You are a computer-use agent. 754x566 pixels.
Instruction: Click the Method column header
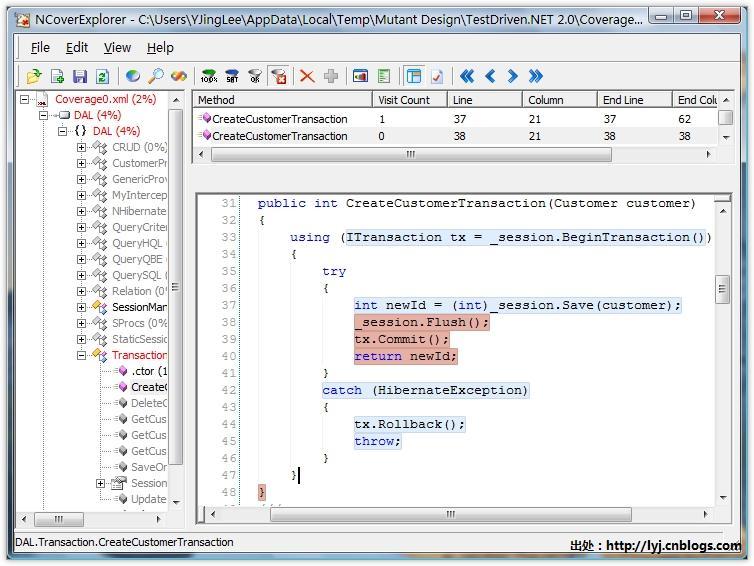pyautogui.click(x=216, y=100)
